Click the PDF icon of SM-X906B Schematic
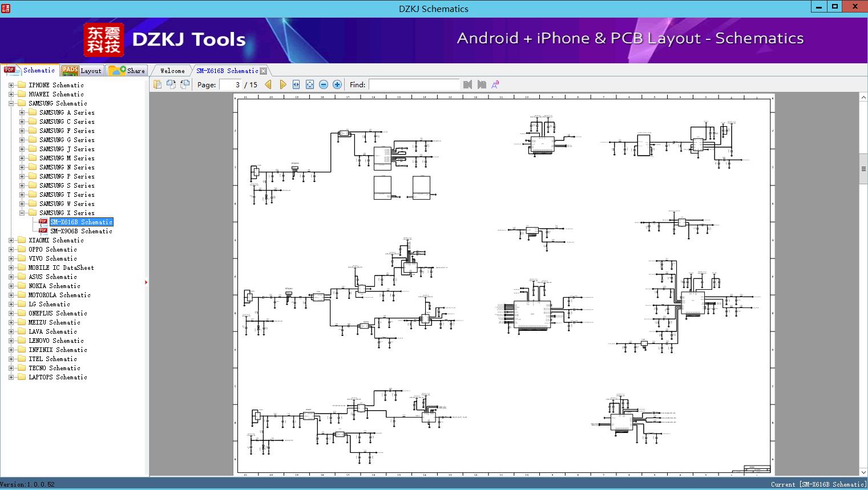 click(x=43, y=231)
